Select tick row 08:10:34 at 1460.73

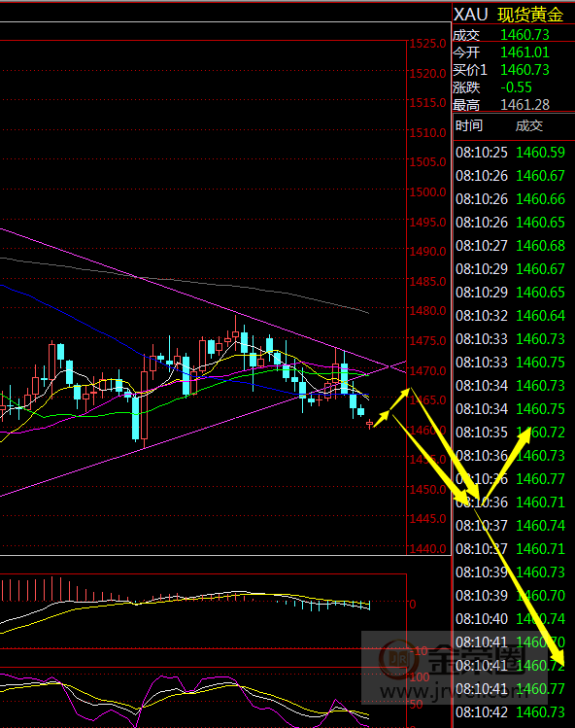point(511,386)
